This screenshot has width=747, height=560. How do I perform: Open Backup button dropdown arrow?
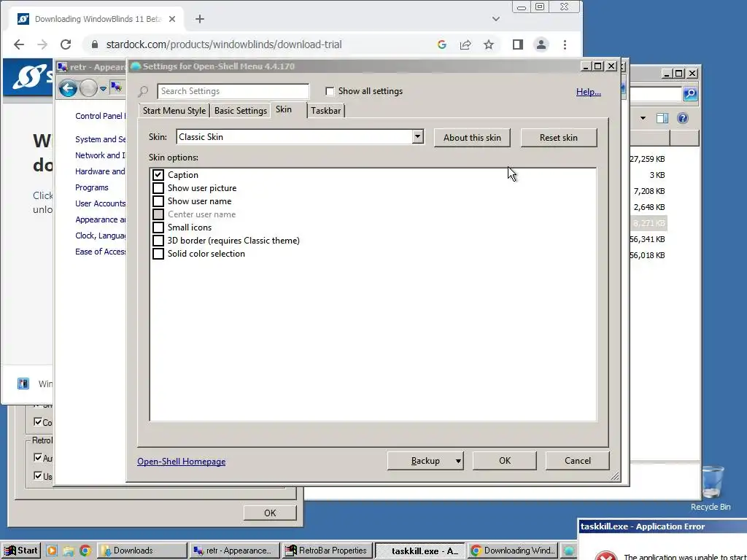coord(458,461)
